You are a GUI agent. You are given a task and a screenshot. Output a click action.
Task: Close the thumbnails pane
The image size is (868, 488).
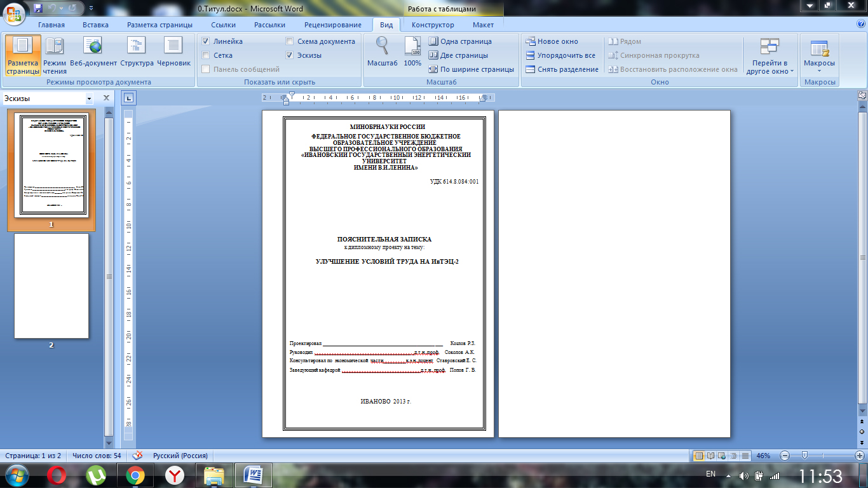(107, 98)
